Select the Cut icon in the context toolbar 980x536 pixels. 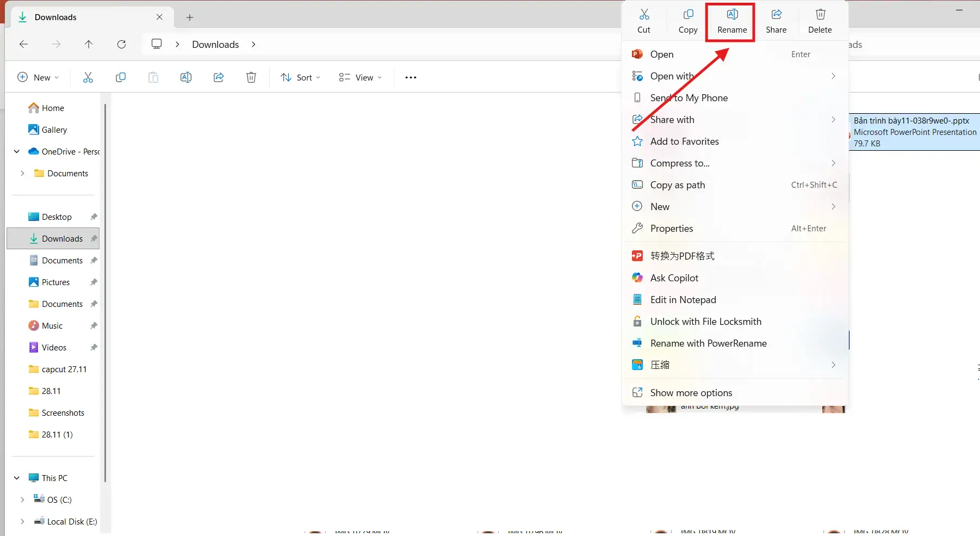click(644, 21)
